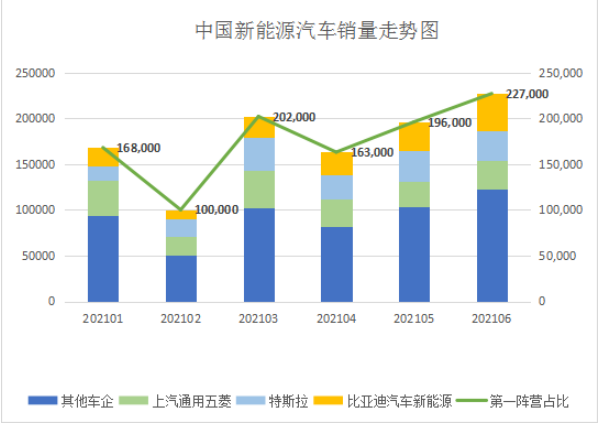Click the right axis 50,000 label
This screenshot has height=424, width=599.
pos(557,256)
